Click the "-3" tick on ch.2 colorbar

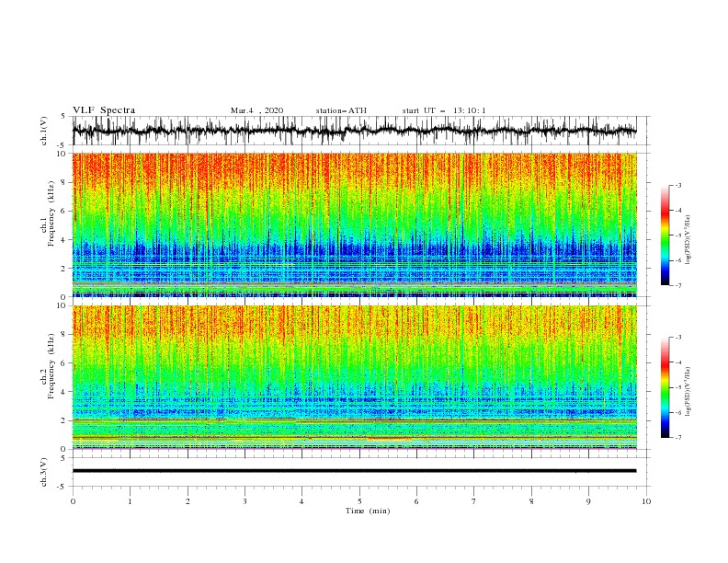(x=678, y=338)
